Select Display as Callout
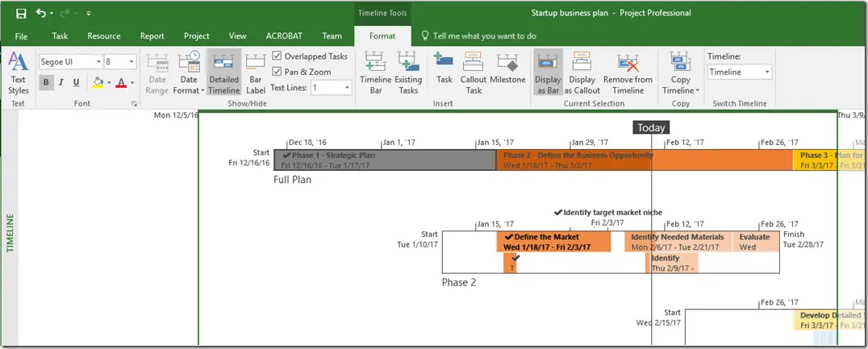Screen dimensions: 868x349 pyautogui.click(x=582, y=73)
